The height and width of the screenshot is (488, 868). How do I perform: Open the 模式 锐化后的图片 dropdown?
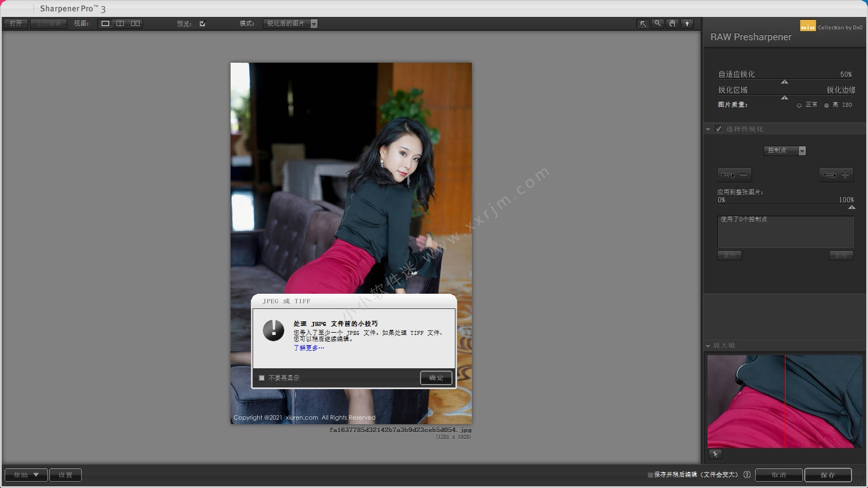pos(290,24)
